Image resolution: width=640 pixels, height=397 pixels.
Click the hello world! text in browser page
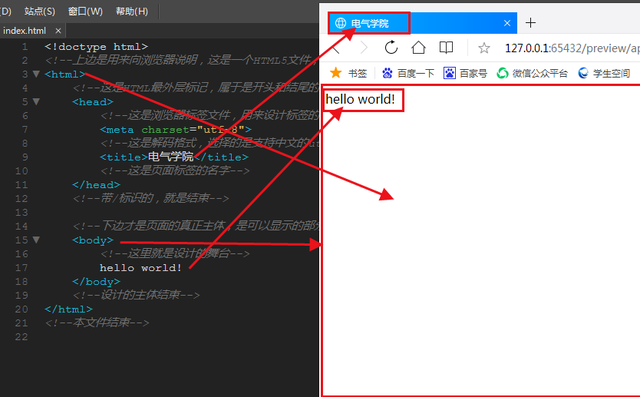point(360,99)
